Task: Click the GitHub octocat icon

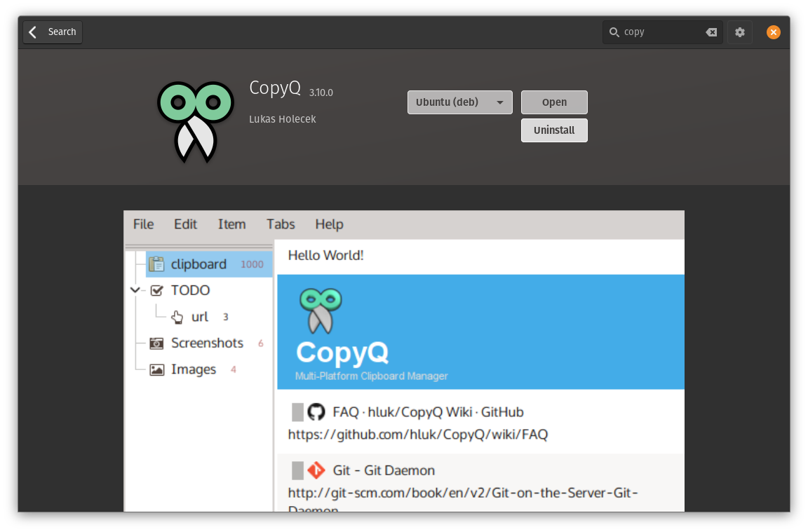Action: [x=316, y=412]
